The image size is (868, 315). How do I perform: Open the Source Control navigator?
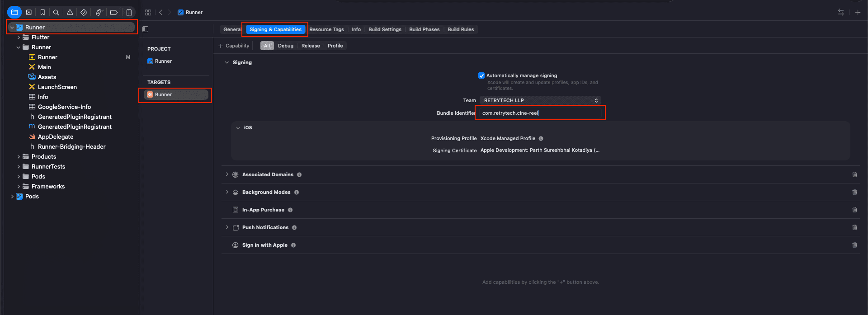coord(28,13)
